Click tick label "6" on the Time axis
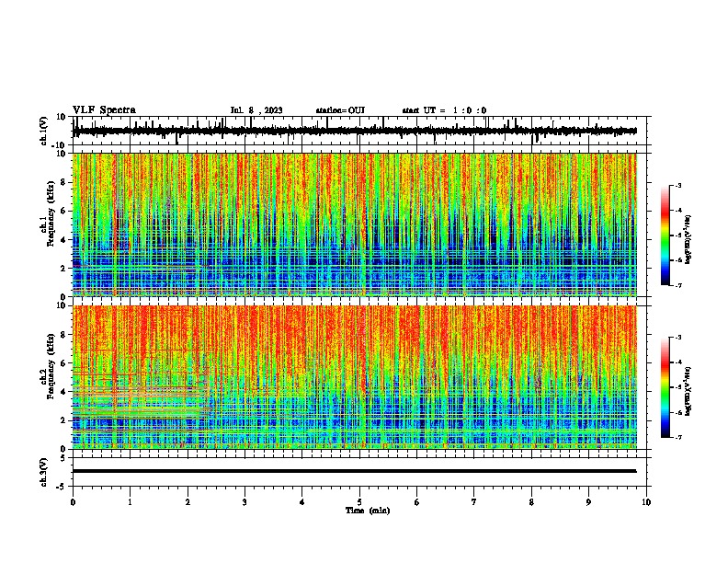Viewport: 728px width, 563px height. click(x=417, y=502)
